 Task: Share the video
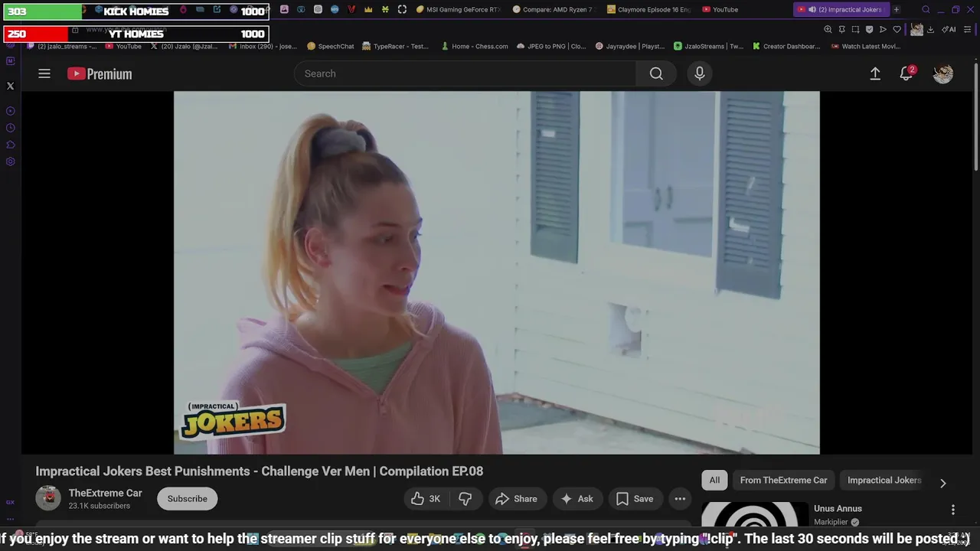pos(517,499)
